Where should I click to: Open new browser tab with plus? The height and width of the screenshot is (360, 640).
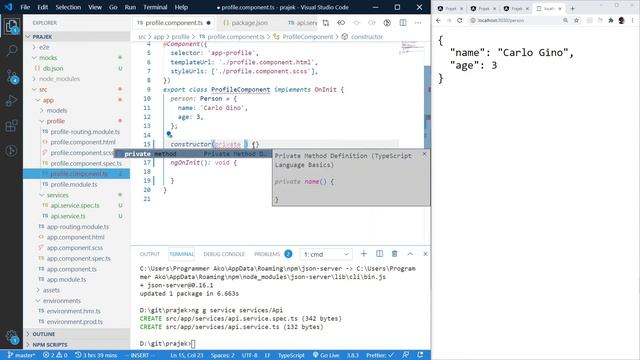572,8
